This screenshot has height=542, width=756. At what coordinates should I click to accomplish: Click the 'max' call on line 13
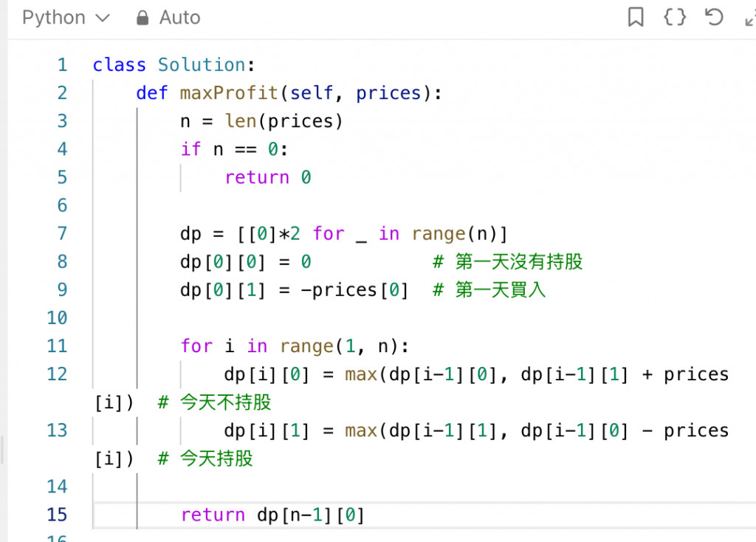point(360,430)
